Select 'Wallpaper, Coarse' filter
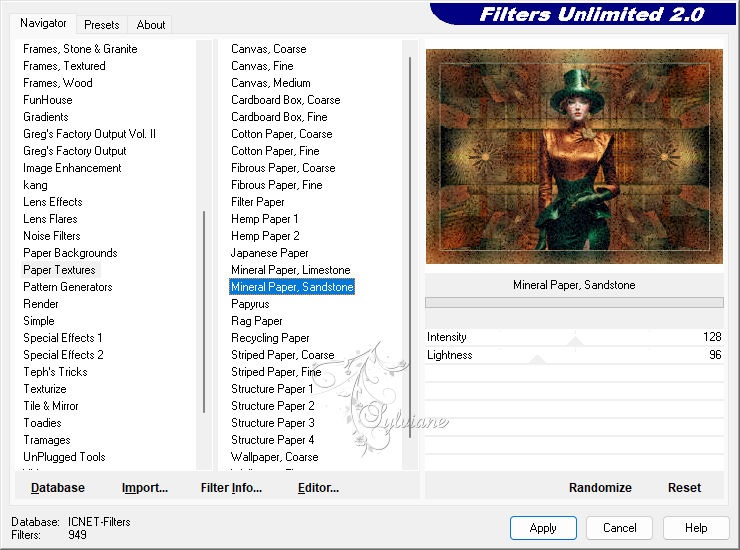 [x=275, y=457]
